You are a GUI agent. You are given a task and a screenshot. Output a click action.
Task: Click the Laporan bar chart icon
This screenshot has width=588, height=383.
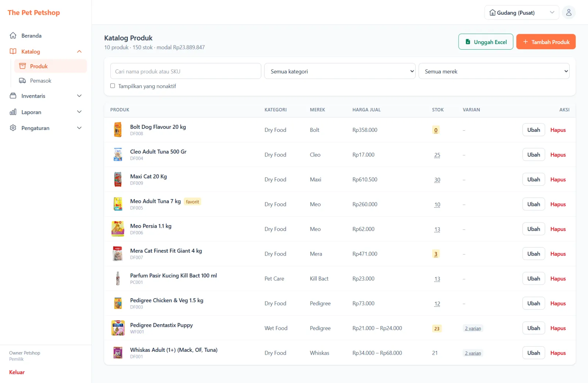(x=13, y=112)
